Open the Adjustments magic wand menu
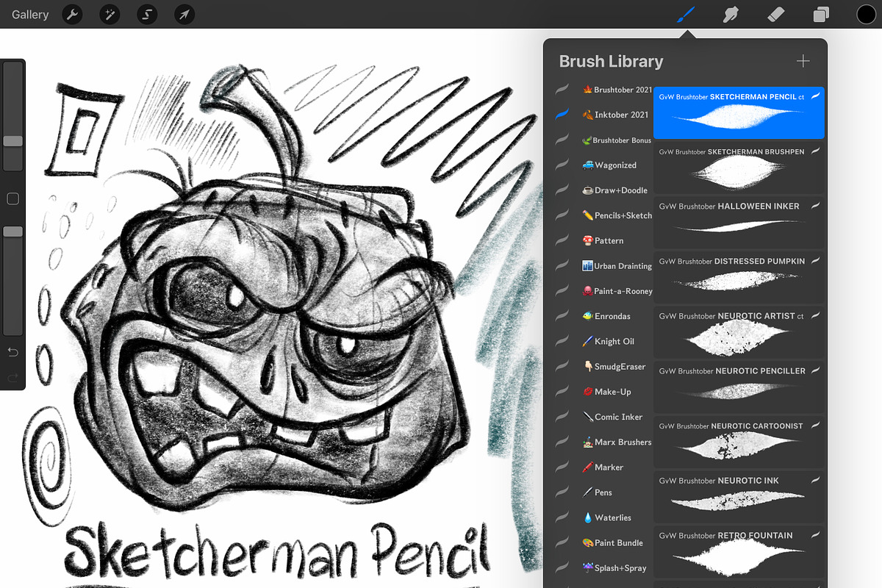The height and width of the screenshot is (588, 882). [x=110, y=14]
